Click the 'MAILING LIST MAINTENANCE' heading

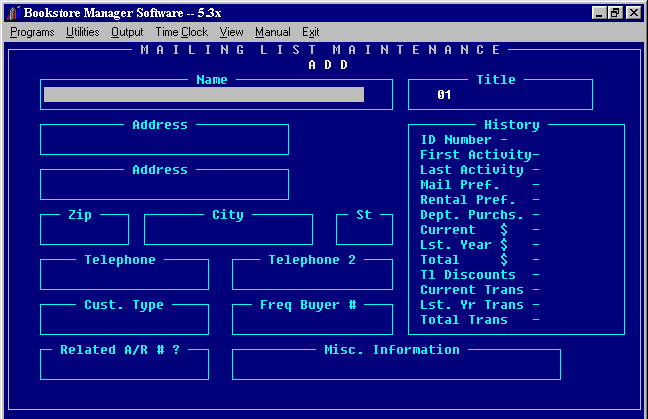(x=320, y=50)
